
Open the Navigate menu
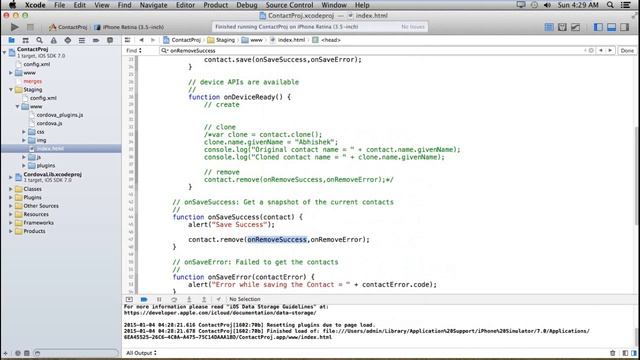coord(153,5)
